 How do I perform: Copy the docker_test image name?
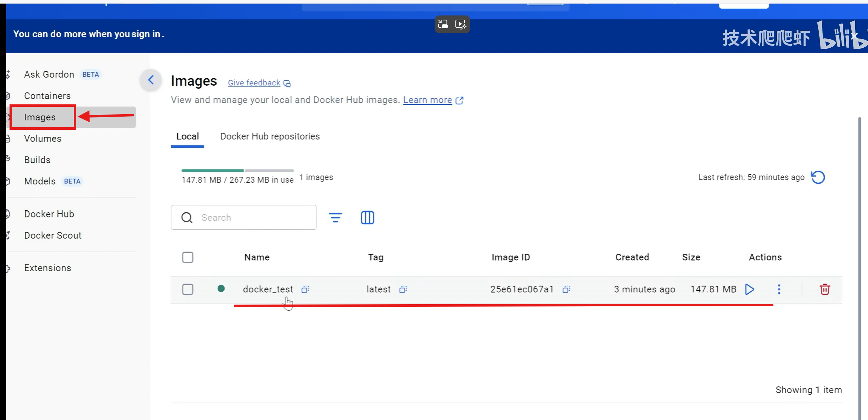(305, 289)
